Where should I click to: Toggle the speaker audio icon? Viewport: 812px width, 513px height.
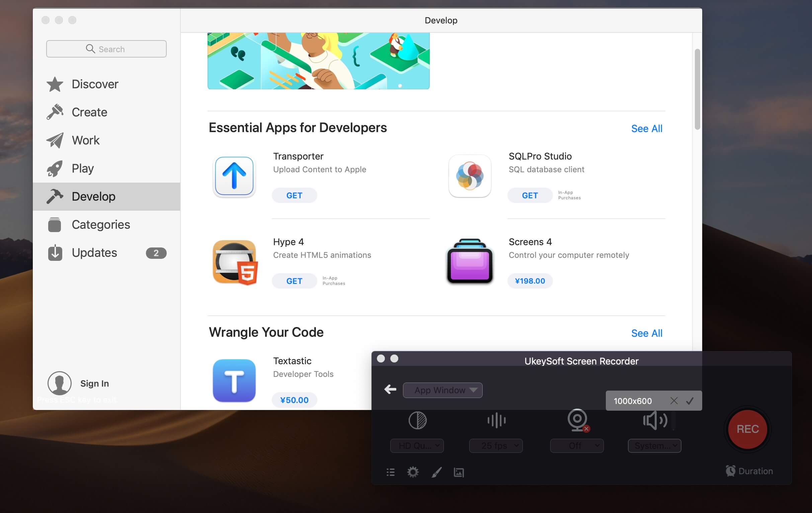click(x=655, y=420)
